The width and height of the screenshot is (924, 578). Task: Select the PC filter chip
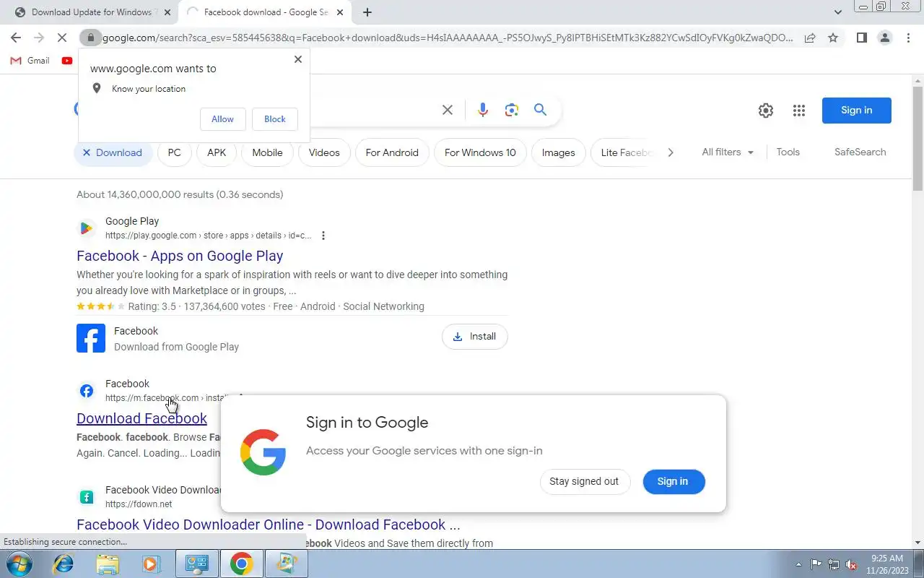point(175,152)
